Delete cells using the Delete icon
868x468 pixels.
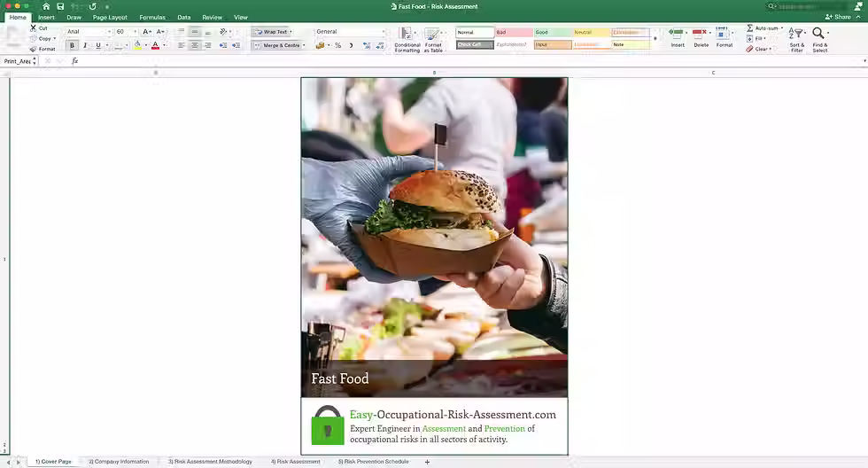[x=701, y=37]
